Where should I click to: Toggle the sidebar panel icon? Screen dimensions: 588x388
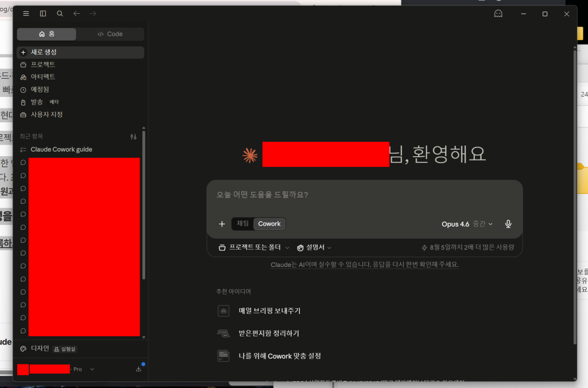point(42,14)
